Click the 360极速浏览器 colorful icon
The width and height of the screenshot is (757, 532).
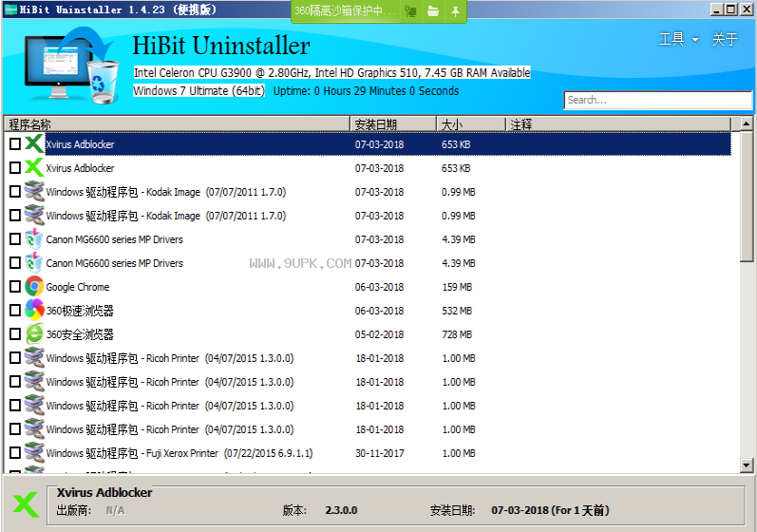34,311
